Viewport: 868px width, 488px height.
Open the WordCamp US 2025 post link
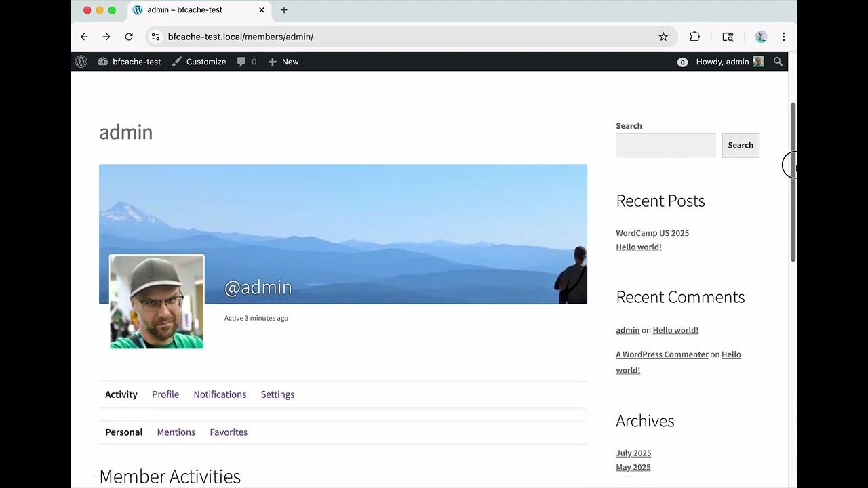(652, 232)
